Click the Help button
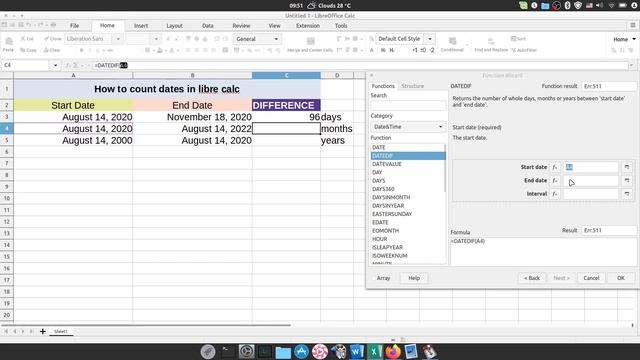 pos(414,278)
